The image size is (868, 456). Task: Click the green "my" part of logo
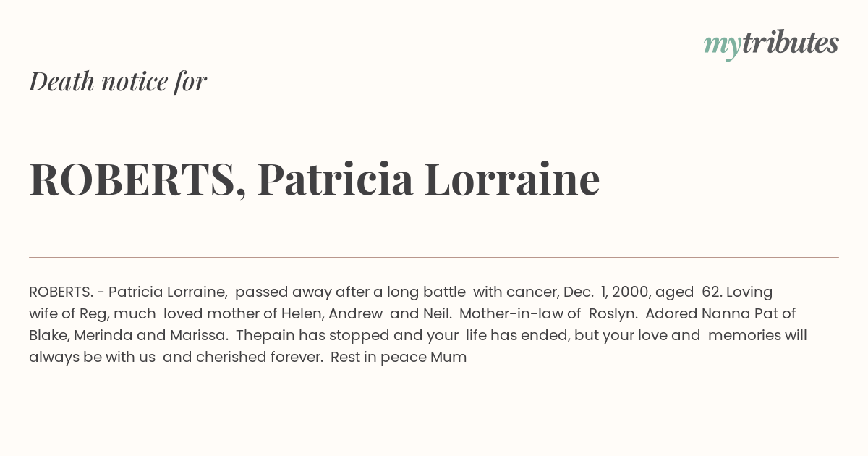(x=722, y=47)
